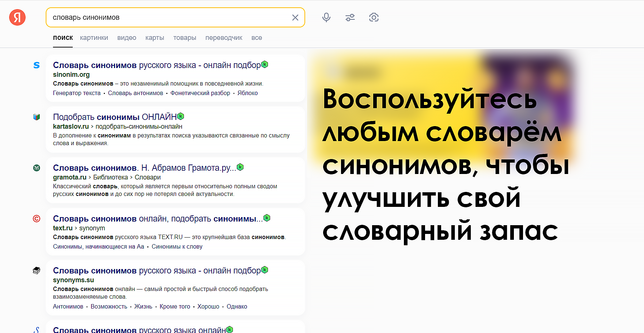The image size is (644, 333).
Task: Open the все tab
Action: [x=257, y=38]
